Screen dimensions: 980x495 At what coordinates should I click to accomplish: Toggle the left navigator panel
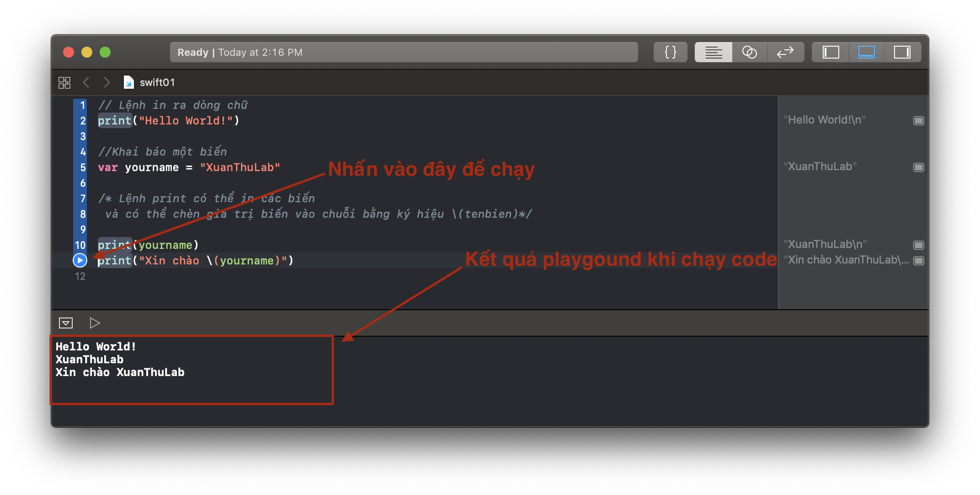[831, 52]
